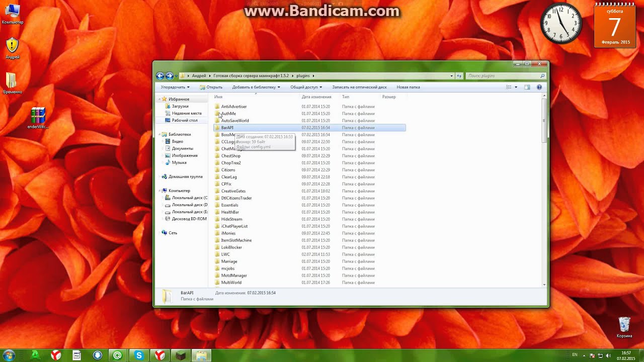Select the ChestShop folder icon

click(x=217, y=156)
